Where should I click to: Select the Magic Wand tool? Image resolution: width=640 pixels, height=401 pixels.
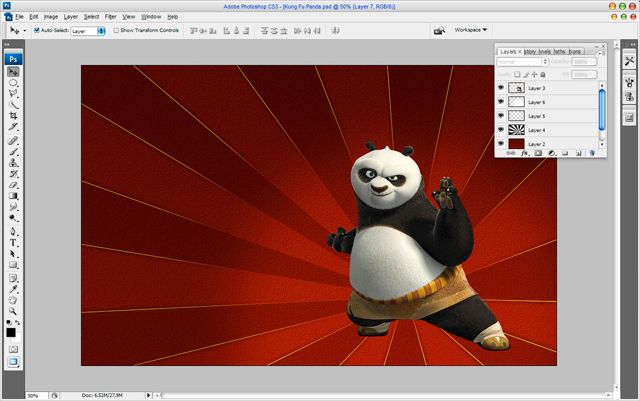click(x=13, y=105)
